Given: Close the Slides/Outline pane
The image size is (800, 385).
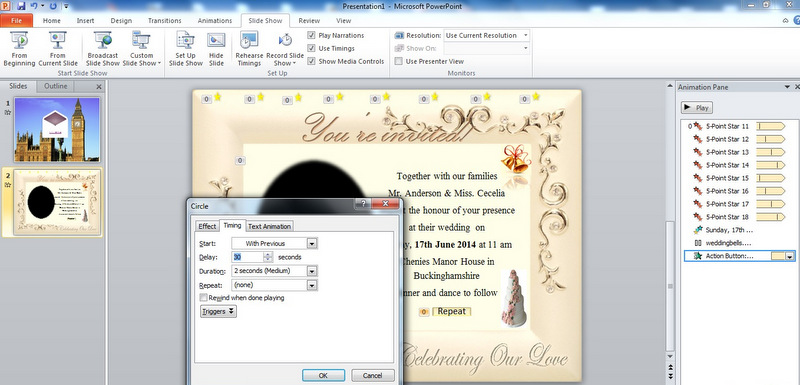Looking at the screenshot, I should [x=99, y=87].
